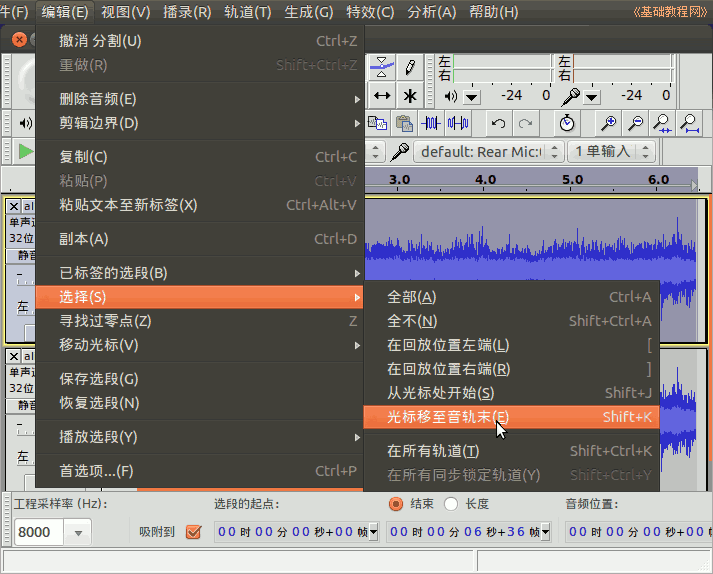Screen dimensions: 713x574
Task: Open output meter dropdown arrow
Action: pyautogui.click(x=472, y=97)
